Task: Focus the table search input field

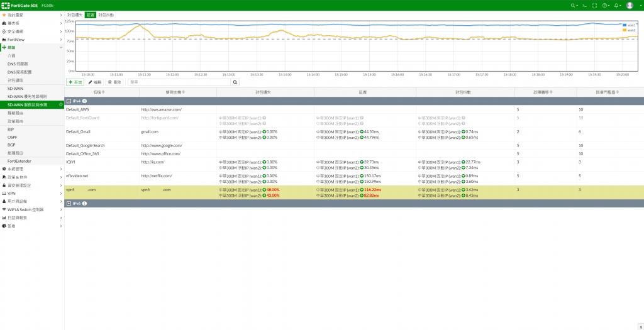Action: pos(179,82)
